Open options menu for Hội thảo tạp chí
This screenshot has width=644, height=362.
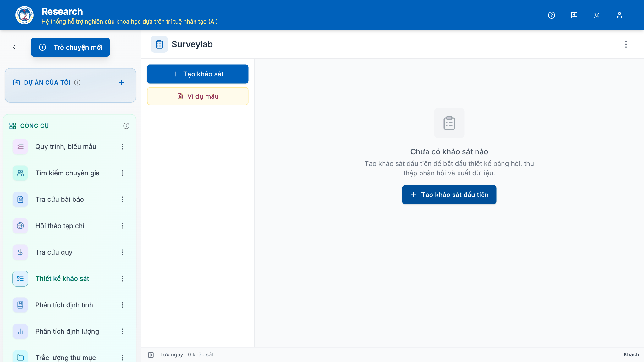point(123,226)
